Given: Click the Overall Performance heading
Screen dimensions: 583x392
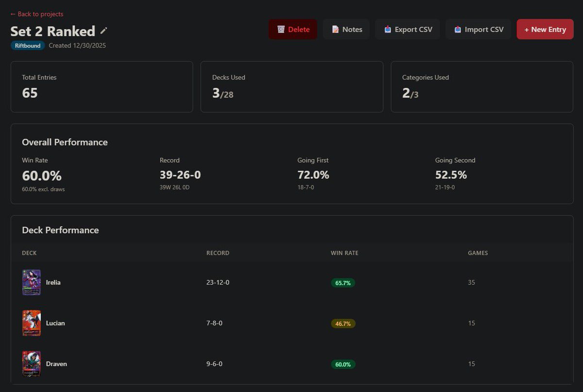Looking at the screenshot, I should [65, 142].
